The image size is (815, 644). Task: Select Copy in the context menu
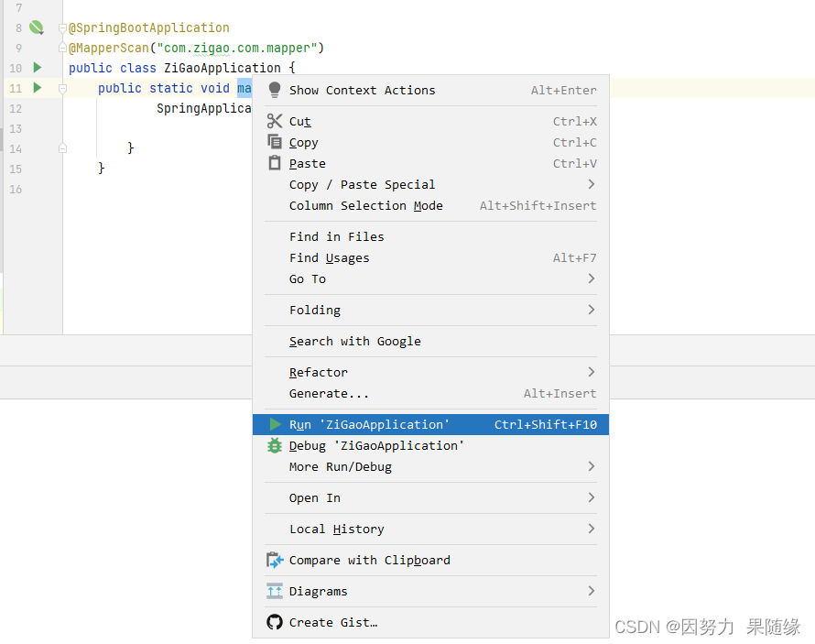[x=430, y=142]
